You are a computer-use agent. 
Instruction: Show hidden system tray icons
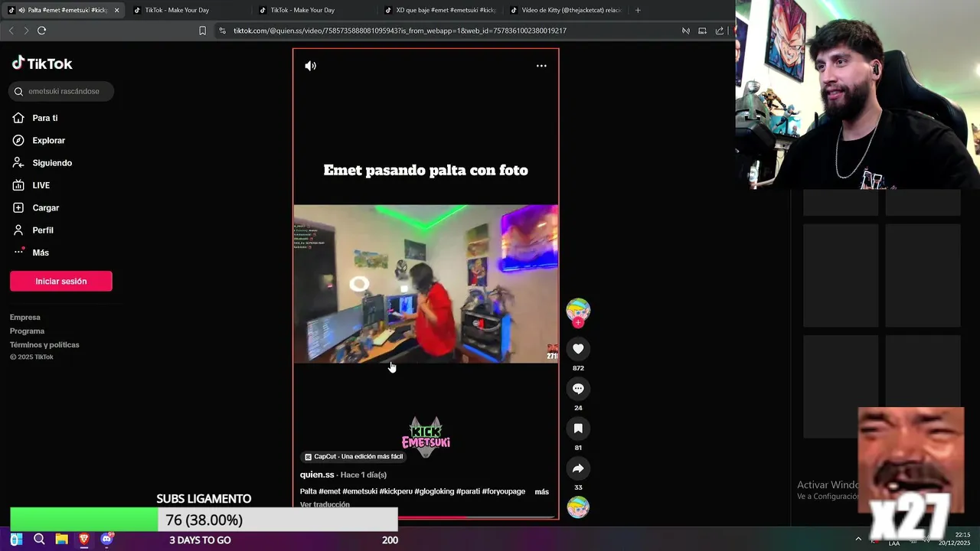click(858, 539)
